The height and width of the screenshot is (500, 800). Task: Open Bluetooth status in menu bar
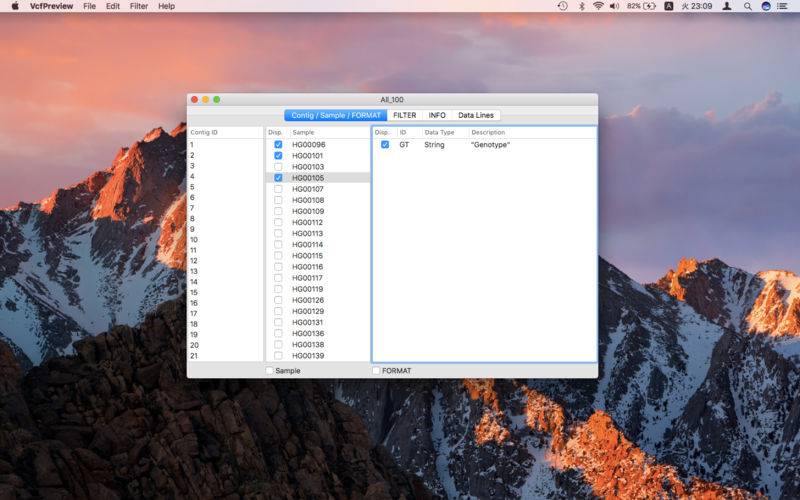click(x=582, y=6)
